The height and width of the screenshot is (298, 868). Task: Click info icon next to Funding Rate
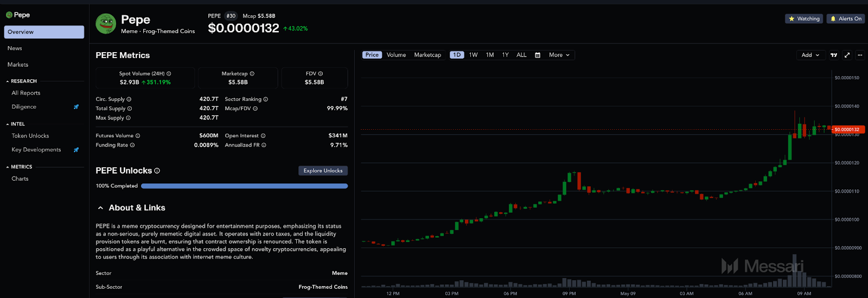coord(132,145)
